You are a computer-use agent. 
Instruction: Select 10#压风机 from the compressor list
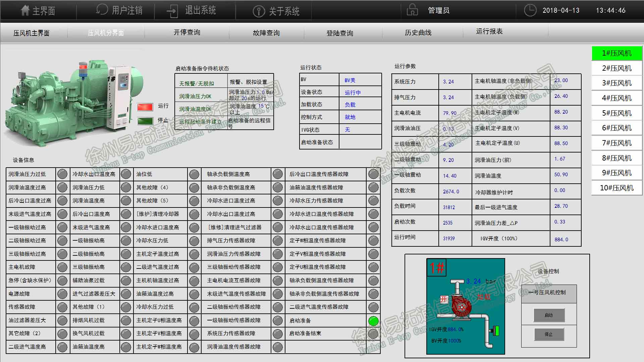click(616, 188)
